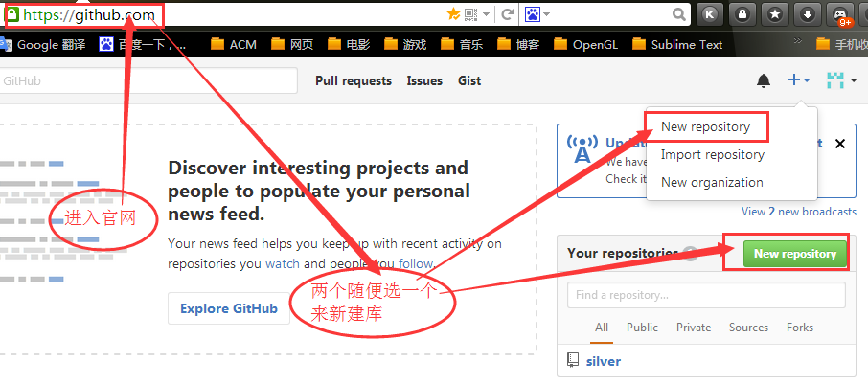Go to Pull requests
This screenshot has height=384, width=868.
click(354, 80)
